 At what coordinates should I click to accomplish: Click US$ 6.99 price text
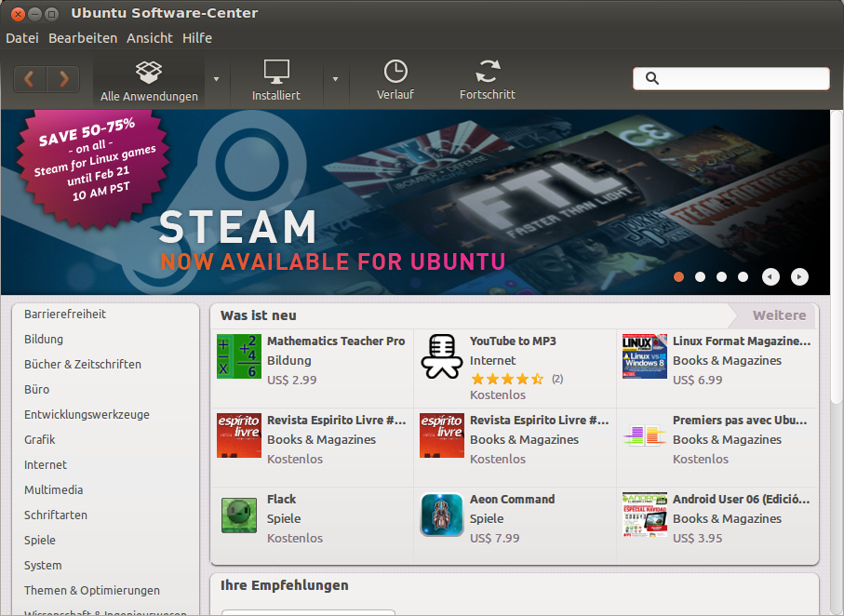(x=698, y=381)
